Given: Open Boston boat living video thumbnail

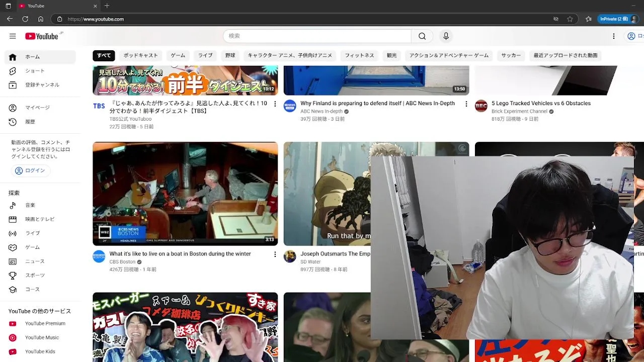Looking at the screenshot, I should coord(185,194).
